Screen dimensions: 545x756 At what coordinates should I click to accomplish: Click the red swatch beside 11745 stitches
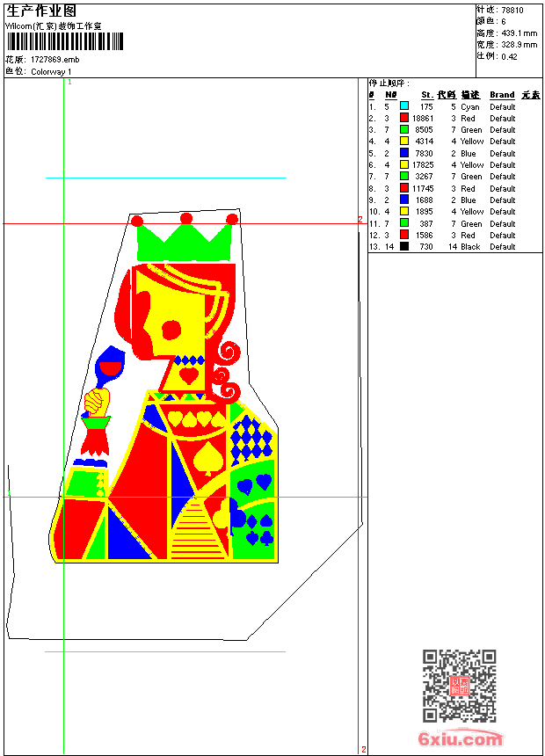coord(404,188)
